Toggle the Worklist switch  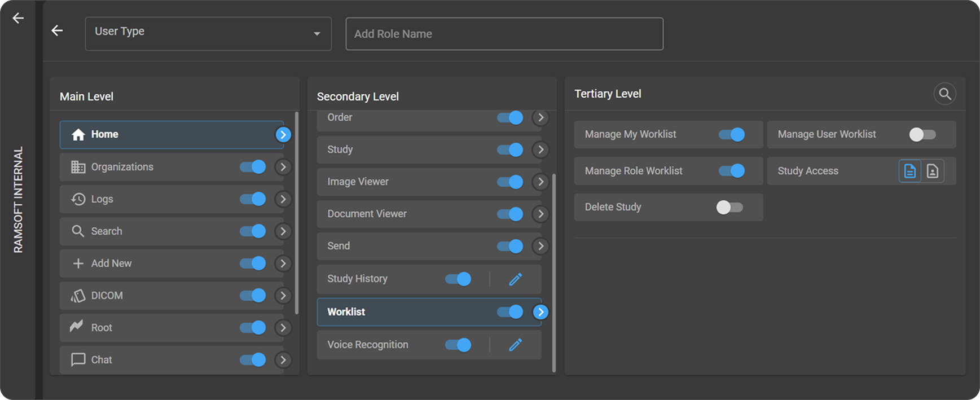coord(510,312)
